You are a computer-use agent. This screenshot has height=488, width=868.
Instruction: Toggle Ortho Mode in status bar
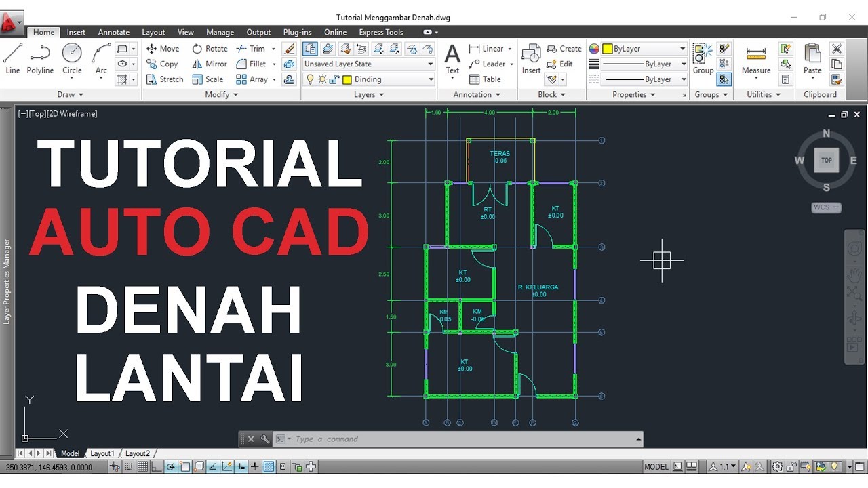pos(157,466)
